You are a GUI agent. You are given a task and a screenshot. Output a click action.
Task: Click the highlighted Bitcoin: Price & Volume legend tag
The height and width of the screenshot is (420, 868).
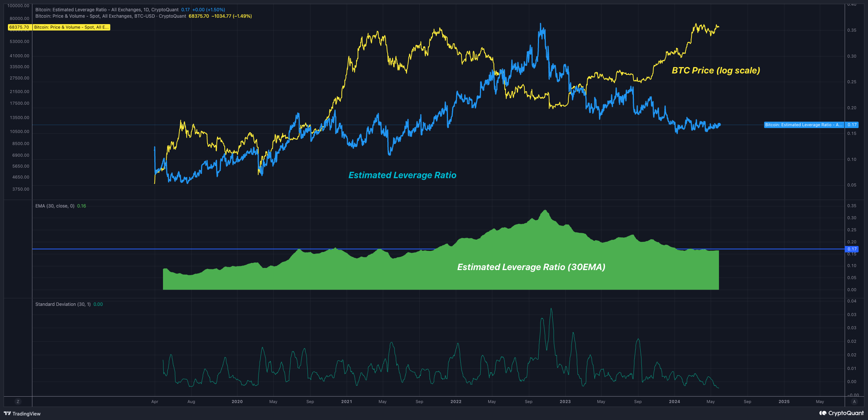71,27
